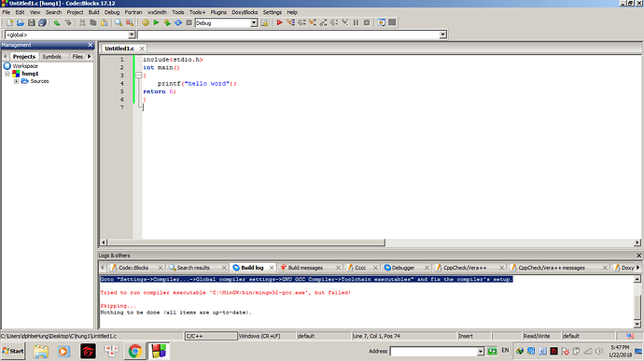The image size is (644, 361).
Task: Select the Untitled1.c editor tab
Action: tap(119, 49)
